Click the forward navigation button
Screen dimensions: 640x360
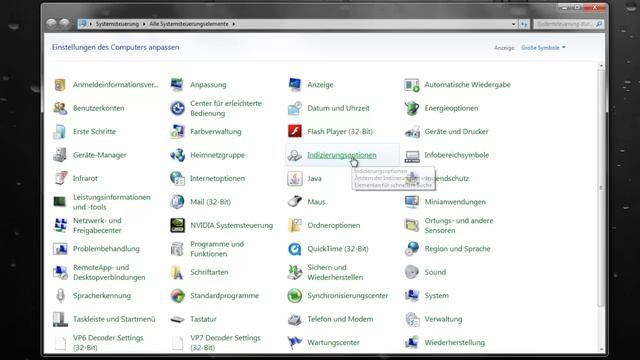[64, 23]
